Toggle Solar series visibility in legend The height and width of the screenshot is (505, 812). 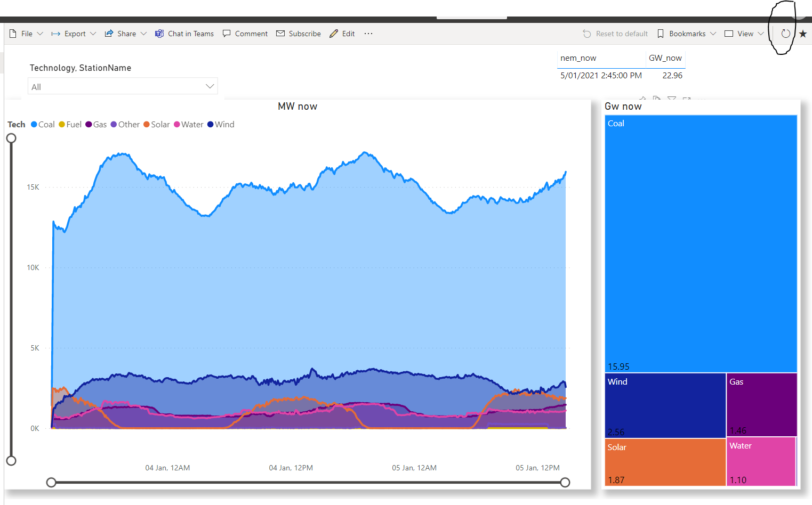point(156,124)
